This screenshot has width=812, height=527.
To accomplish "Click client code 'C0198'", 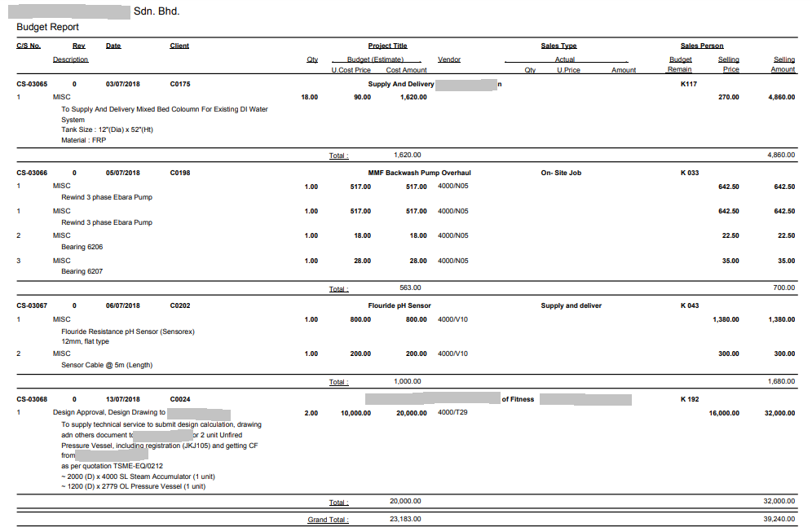I will tap(179, 173).
